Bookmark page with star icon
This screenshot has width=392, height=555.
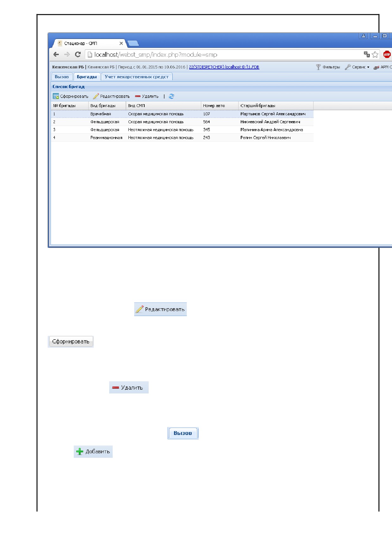click(x=375, y=54)
